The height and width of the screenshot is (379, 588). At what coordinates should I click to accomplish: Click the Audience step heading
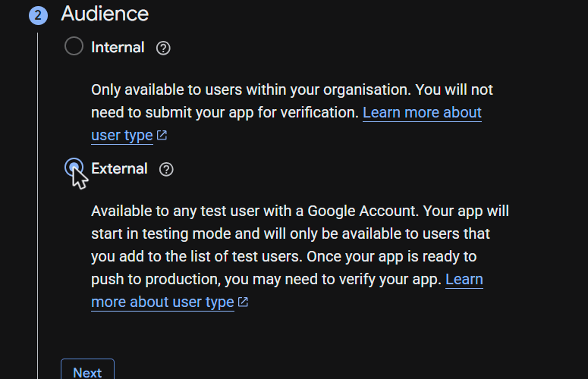105,14
